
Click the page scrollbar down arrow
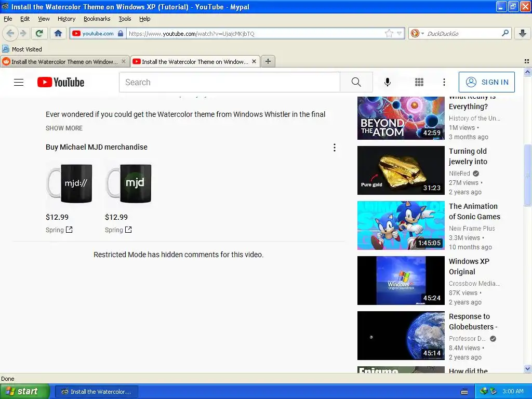click(x=527, y=368)
